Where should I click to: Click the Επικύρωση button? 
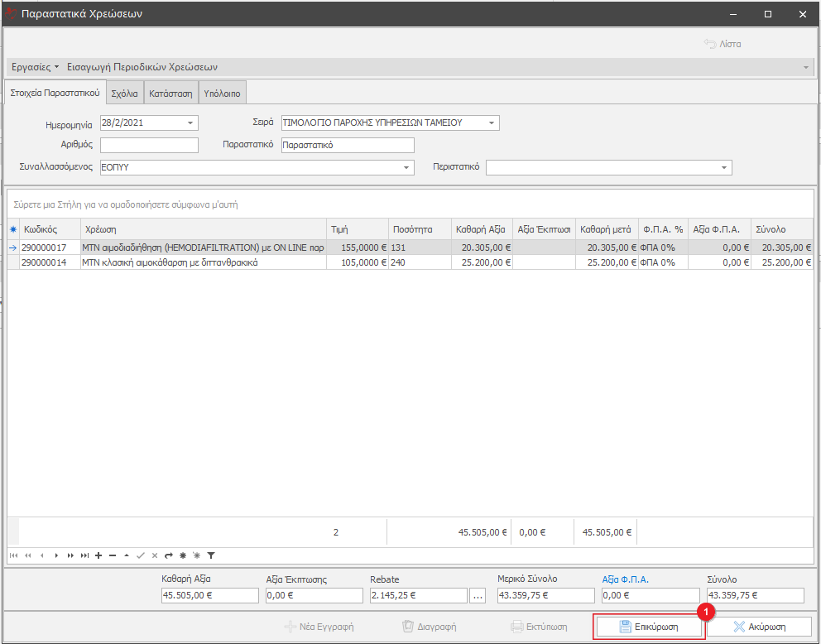[x=650, y=627]
